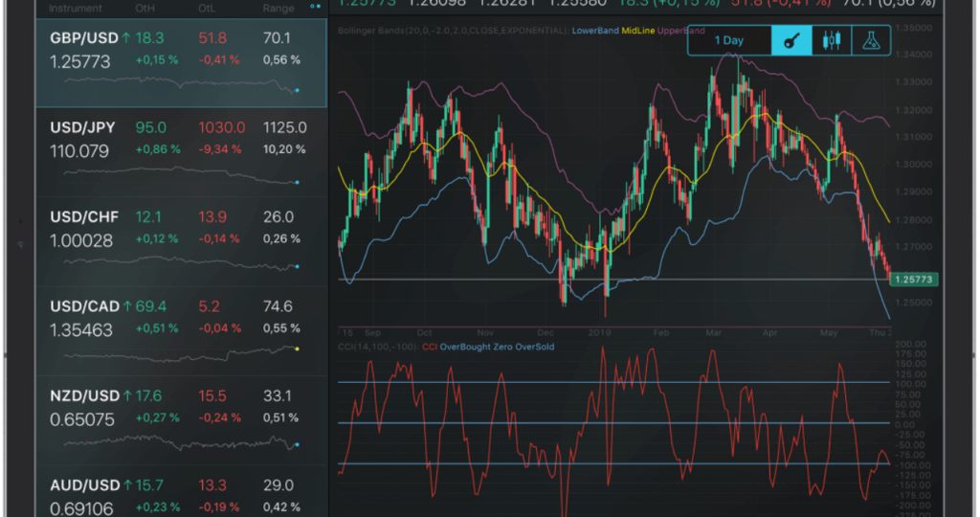Click the green 1.25773 current price tag
Image resolution: width=980 pixels, height=517 pixels.
pyautogui.click(x=914, y=280)
